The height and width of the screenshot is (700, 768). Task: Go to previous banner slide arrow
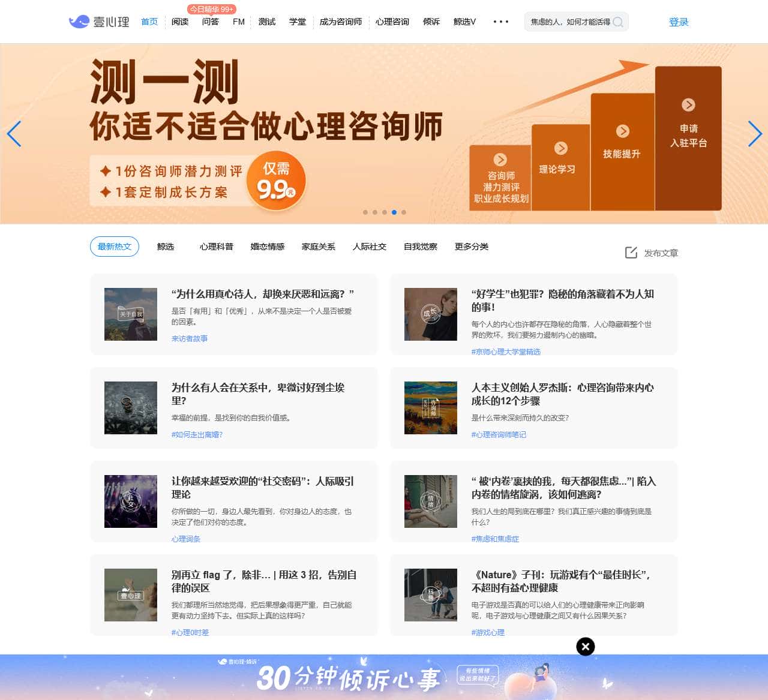pos(14,134)
